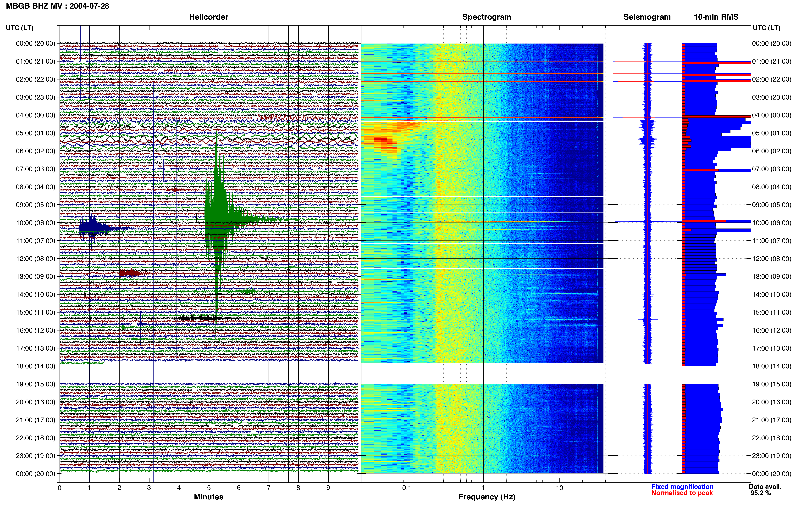
Task: Select the 'Spectrogram' panel heading
Action: [486, 17]
